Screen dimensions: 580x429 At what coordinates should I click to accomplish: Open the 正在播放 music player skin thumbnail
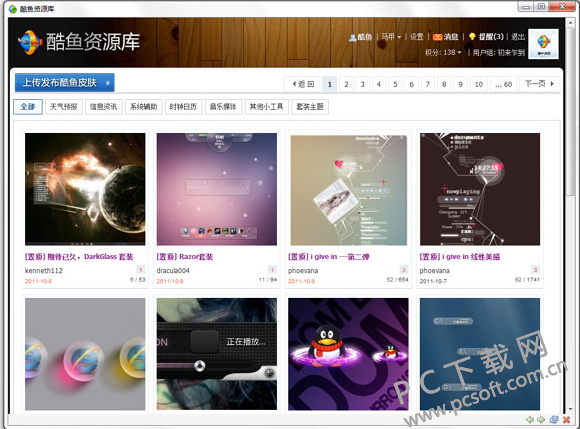[x=217, y=354]
